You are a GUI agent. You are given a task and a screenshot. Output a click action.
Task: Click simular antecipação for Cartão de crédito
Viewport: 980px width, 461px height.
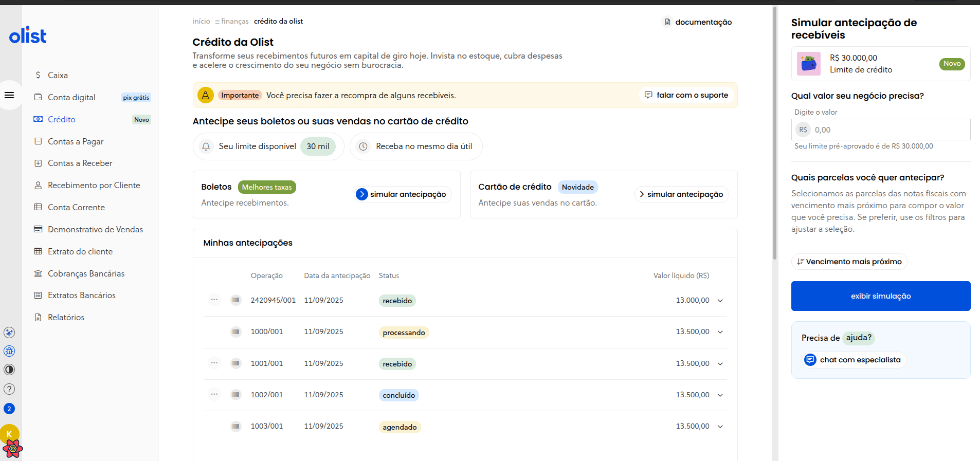(x=681, y=194)
